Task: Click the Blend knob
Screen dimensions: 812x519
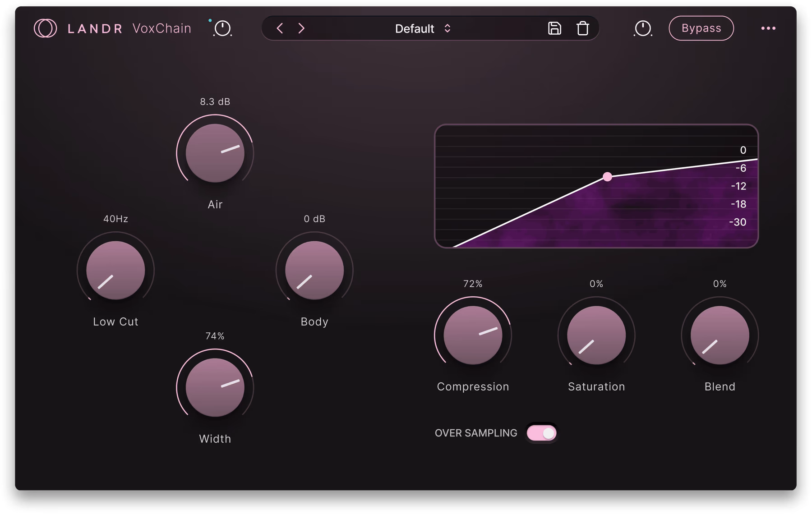Action: (x=720, y=335)
